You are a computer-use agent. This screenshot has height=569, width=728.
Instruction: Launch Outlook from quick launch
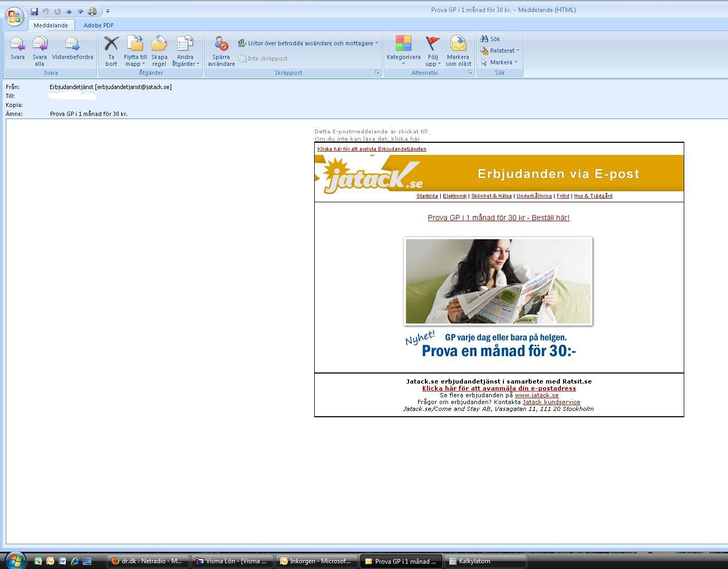[50, 561]
